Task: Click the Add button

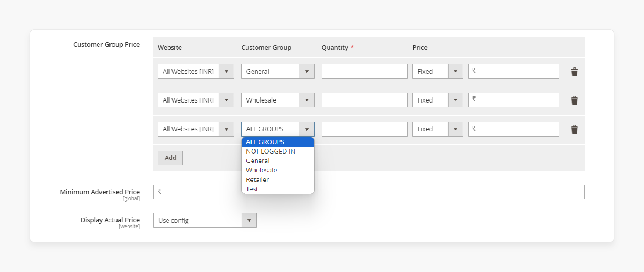Action: 170,158
